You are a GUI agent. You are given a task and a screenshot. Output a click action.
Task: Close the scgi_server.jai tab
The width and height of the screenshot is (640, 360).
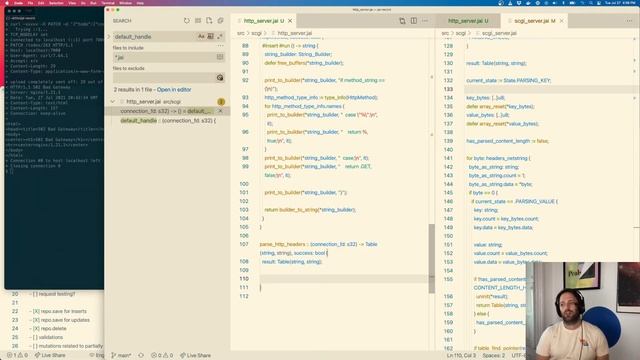click(x=562, y=21)
